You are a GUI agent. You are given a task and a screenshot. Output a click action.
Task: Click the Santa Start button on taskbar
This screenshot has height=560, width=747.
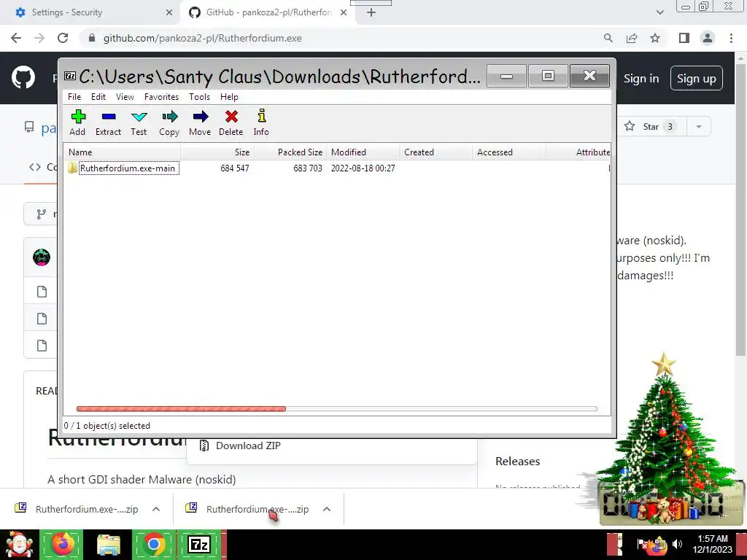point(20,544)
